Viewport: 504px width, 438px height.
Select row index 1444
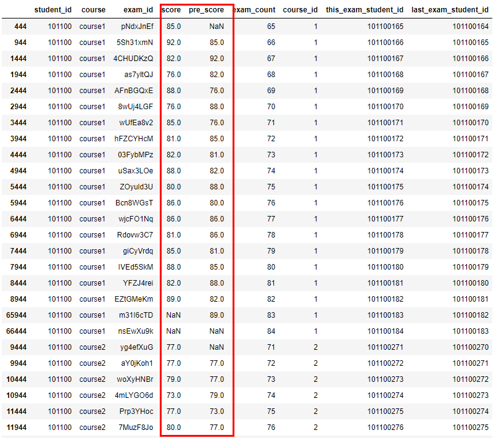click(x=19, y=59)
